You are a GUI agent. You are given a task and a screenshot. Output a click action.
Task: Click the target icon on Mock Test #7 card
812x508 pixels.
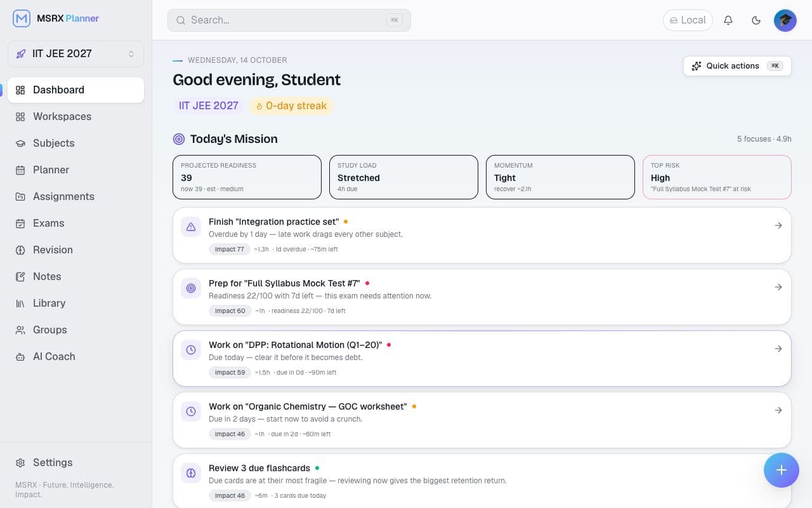click(191, 288)
